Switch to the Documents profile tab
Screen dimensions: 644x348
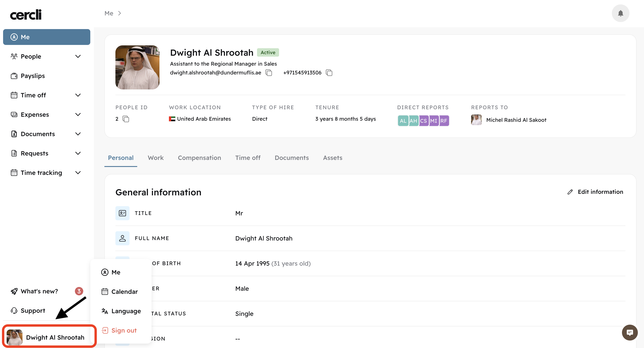pyautogui.click(x=292, y=158)
